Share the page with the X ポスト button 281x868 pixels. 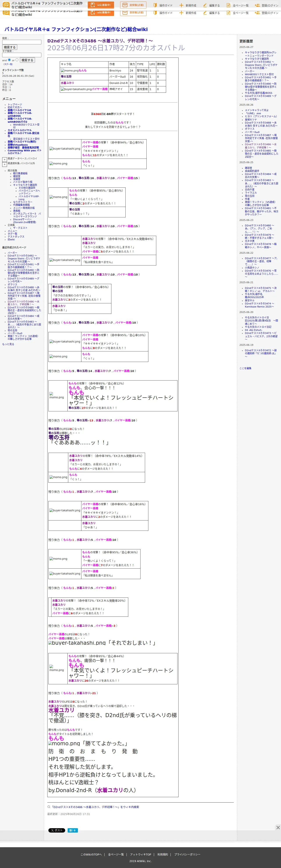pos(57,830)
